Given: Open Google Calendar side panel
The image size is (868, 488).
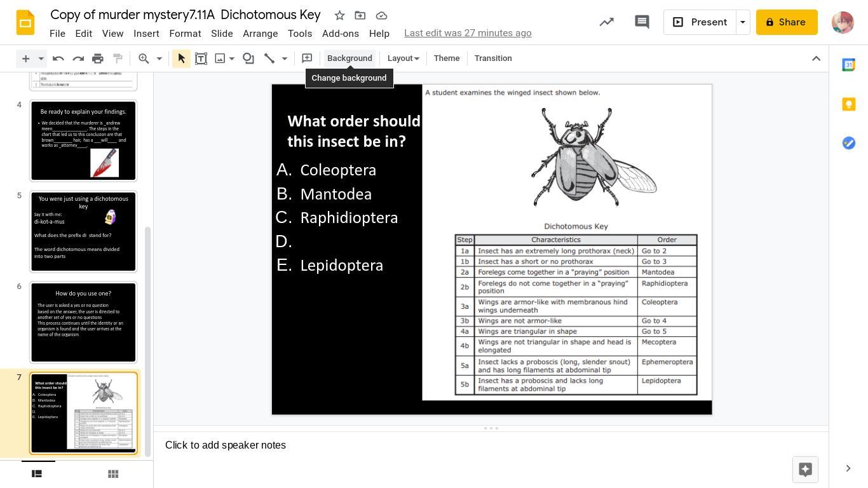Looking at the screenshot, I should pos(848,65).
